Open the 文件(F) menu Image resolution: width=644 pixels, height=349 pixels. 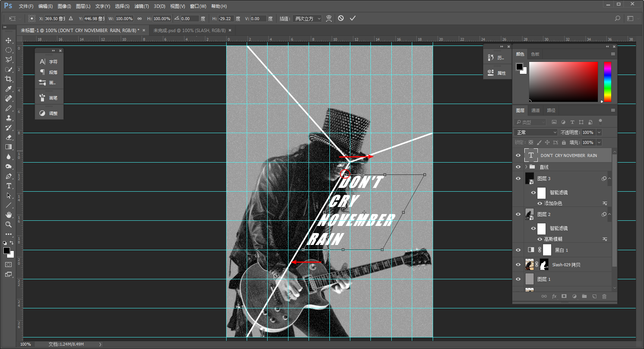[26, 6]
